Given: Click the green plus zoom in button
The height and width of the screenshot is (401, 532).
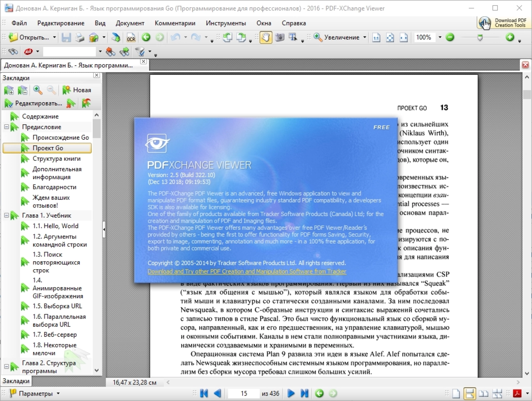Looking at the screenshot, I should [x=510, y=37].
